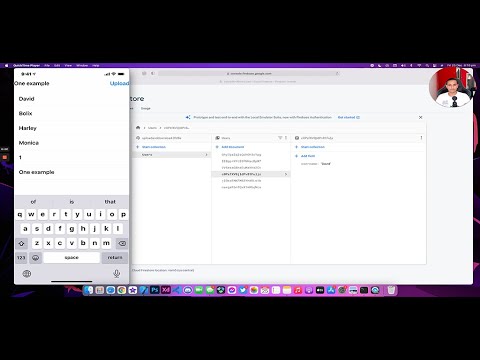Tap the keyboard suggestion 'is'
Image resolution: width=480 pixels, height=360 pixels.
(72, 202)
